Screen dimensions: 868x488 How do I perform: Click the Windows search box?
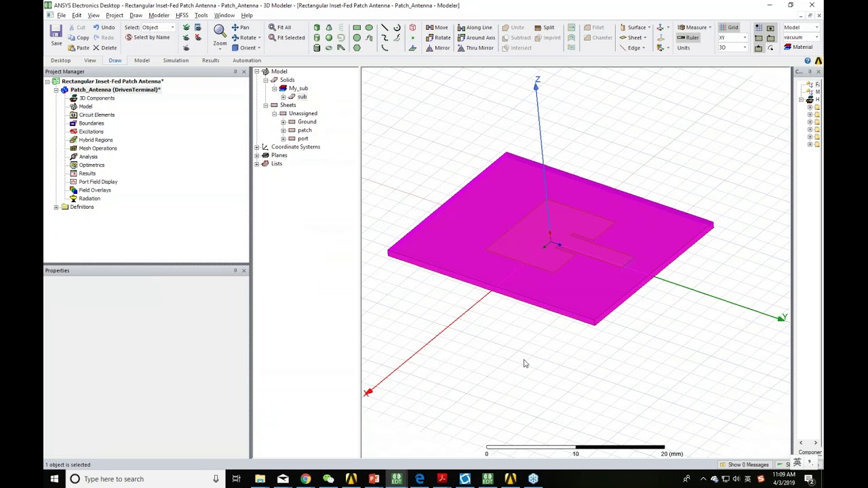click(x=144, y=479)
